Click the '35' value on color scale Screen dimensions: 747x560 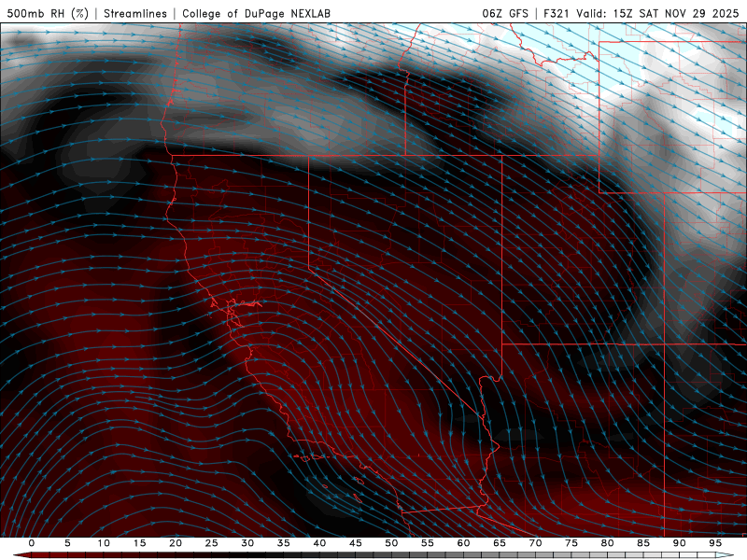point(284,543)
